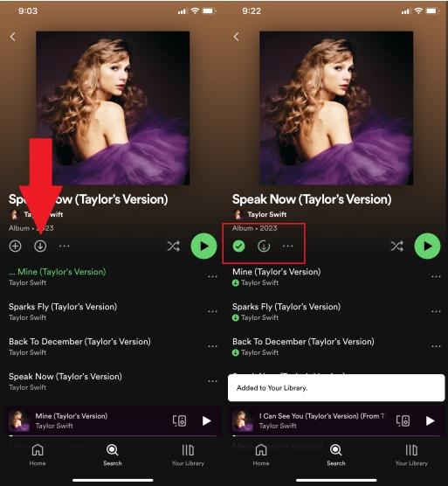This screenshot has width=448, height=486.
Task: Open options for Back To December, left screen
Action: click(x=212, y=346)
